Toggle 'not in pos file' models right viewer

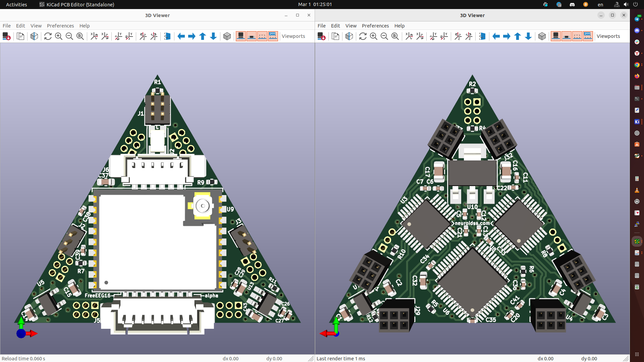tap(588, 36)
